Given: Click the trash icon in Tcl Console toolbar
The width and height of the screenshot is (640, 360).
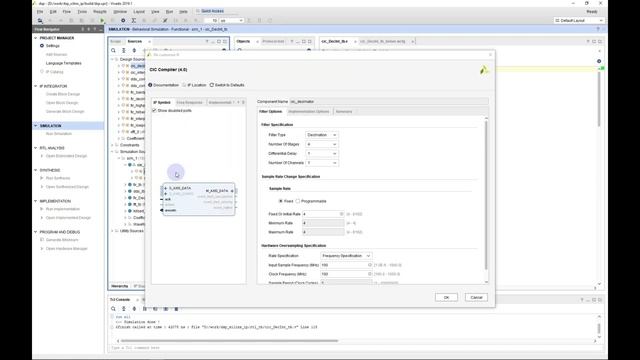Looking at the screenshot, I should click(x=176, y=309).
